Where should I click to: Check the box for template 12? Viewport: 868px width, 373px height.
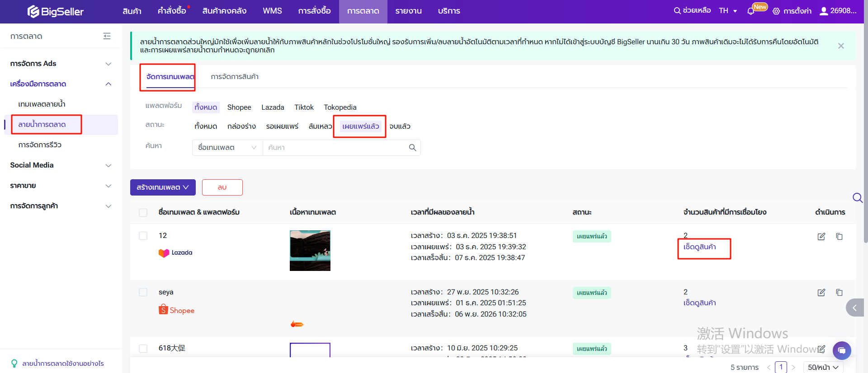143,236
